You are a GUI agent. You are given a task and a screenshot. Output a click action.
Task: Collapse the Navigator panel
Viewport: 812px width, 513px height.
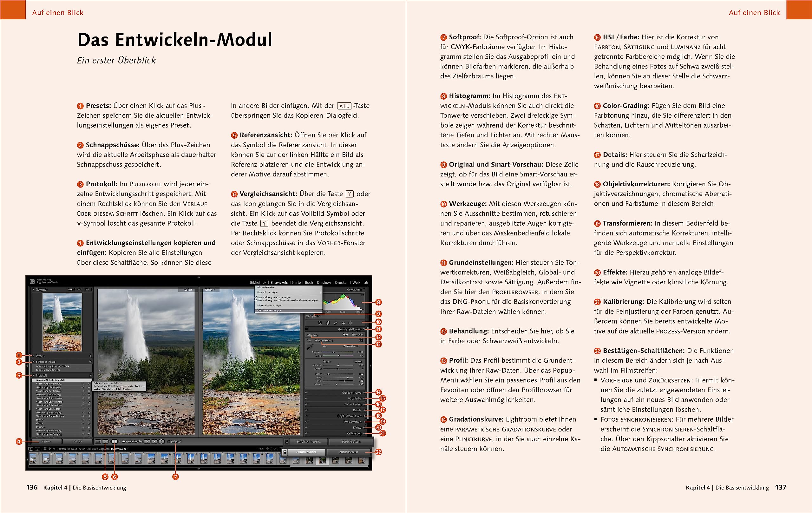click(34, 290)
